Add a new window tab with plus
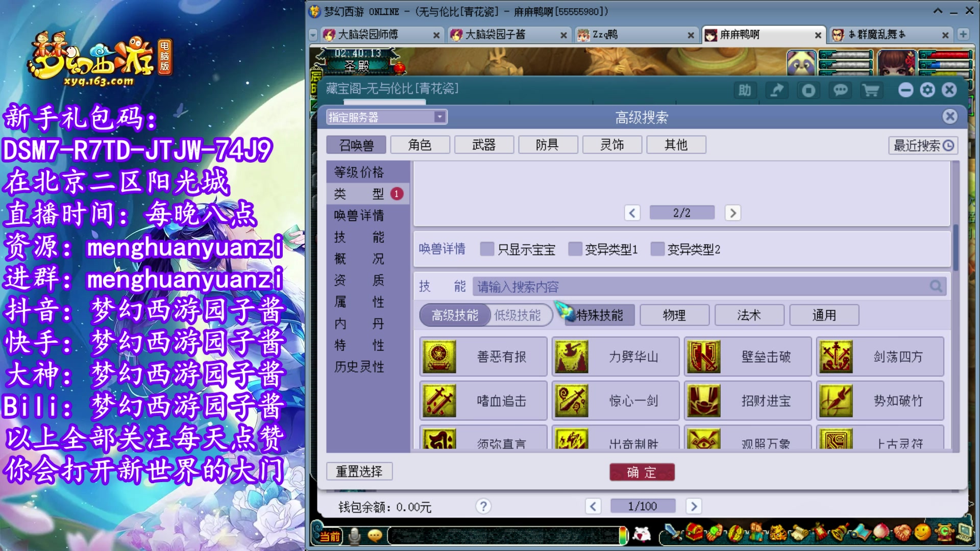The width and height of the screenshot is (980, 551). (x=963, y=34)
